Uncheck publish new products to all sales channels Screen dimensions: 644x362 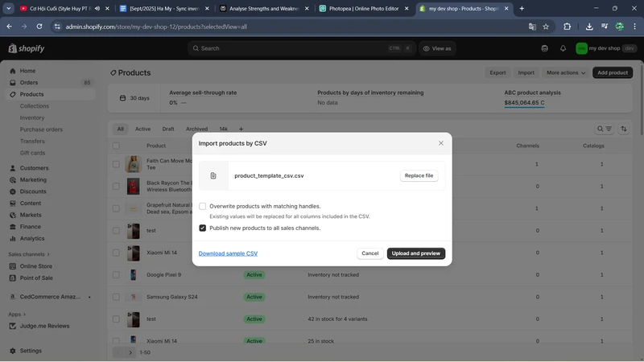tap(203, 228)
